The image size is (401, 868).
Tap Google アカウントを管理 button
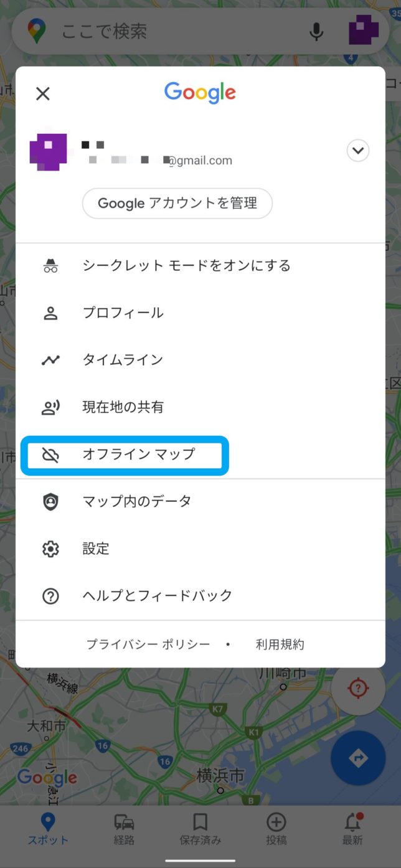pyautogui.click(x=177, y=203)
